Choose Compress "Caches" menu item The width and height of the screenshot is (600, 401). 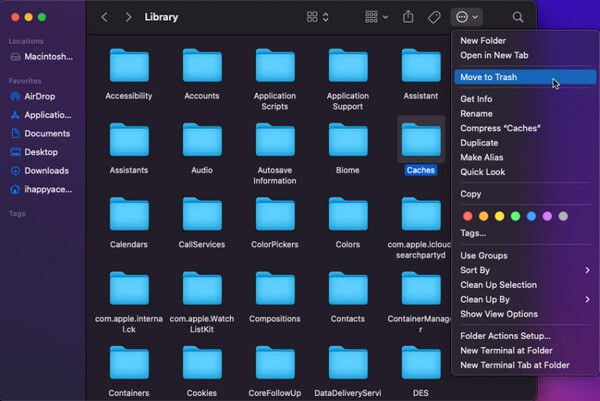525,128
